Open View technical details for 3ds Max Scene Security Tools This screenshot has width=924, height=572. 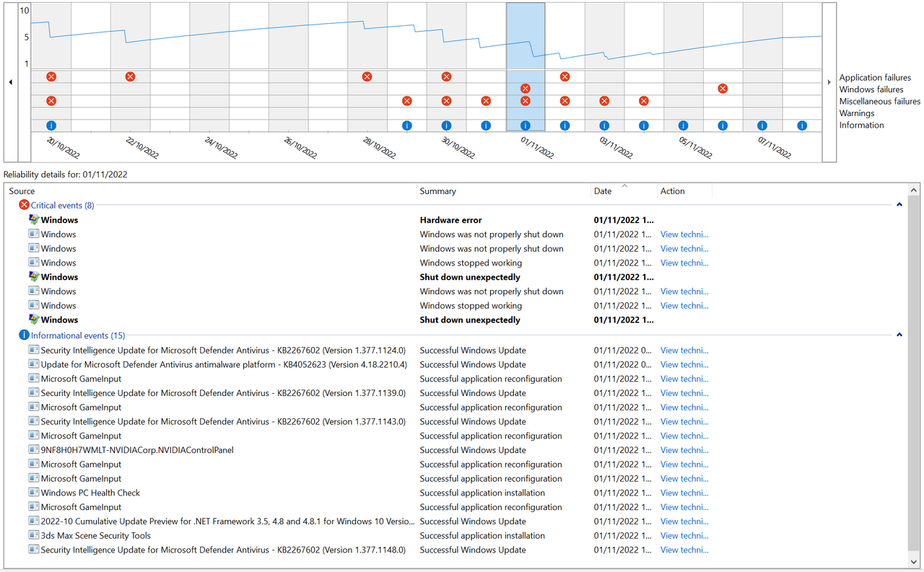click(x=684, y=536)
